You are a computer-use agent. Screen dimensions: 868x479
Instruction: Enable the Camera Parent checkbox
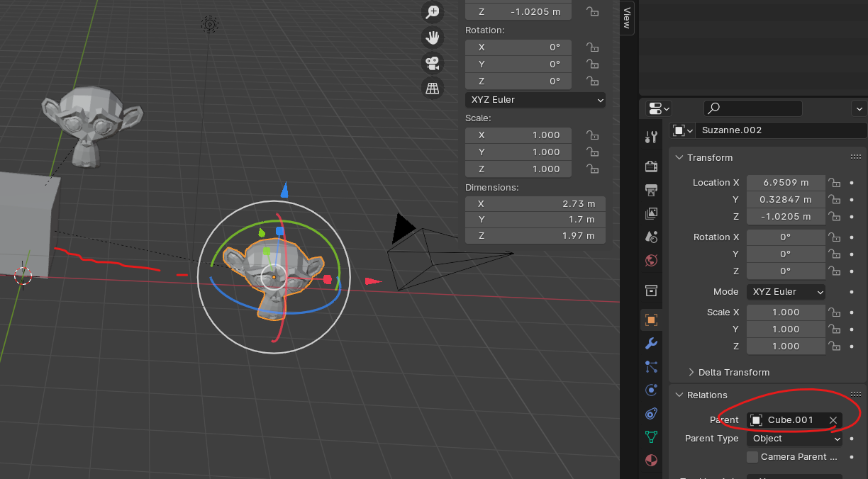click(752, 457)
